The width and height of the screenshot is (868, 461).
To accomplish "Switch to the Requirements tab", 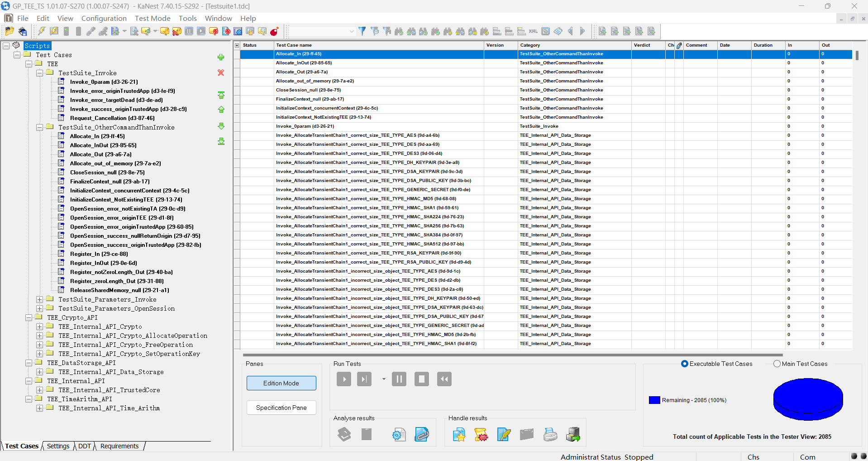I will 119,446.
